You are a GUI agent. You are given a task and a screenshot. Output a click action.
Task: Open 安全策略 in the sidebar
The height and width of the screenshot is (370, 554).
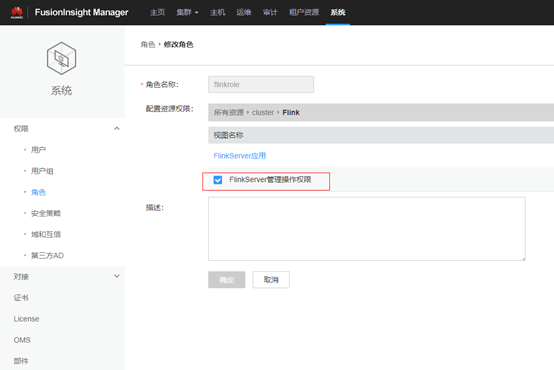[x=46, y=213]
